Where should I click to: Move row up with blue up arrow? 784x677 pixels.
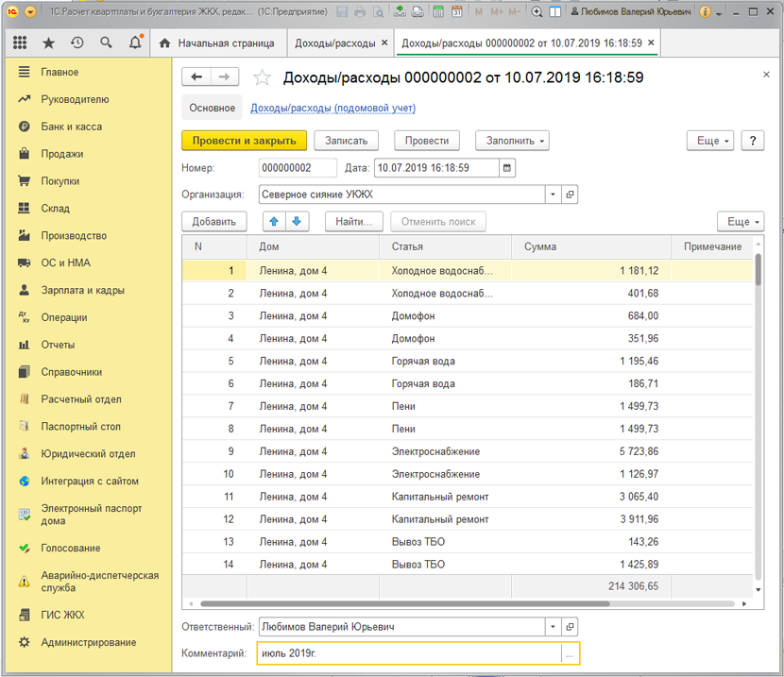(x=275, y=221)
